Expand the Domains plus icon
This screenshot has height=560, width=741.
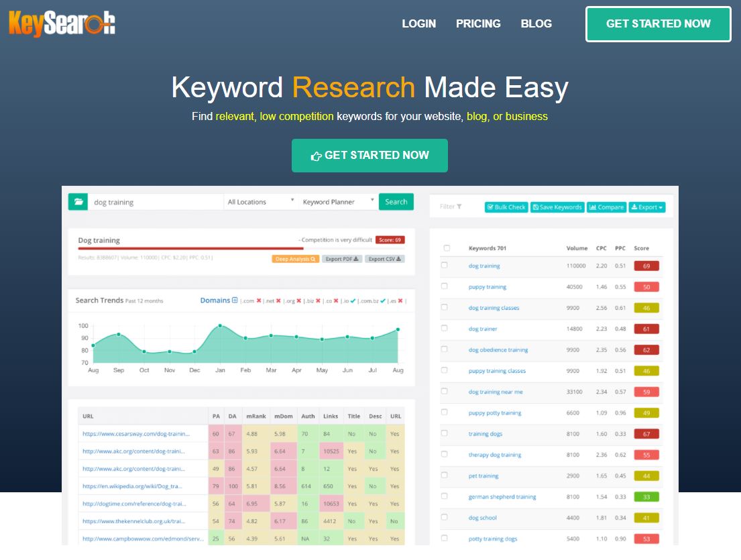click(235, 300)
